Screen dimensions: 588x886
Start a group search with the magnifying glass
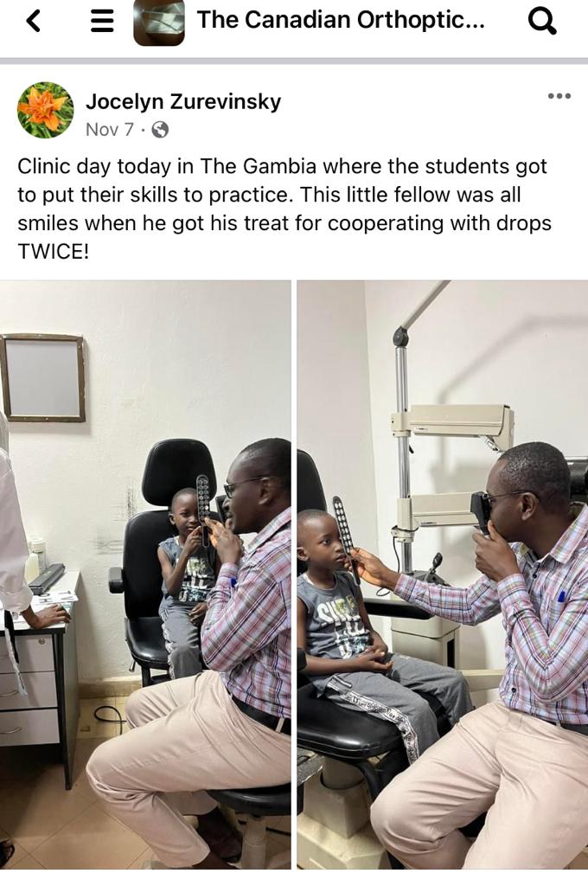(542, 22)
